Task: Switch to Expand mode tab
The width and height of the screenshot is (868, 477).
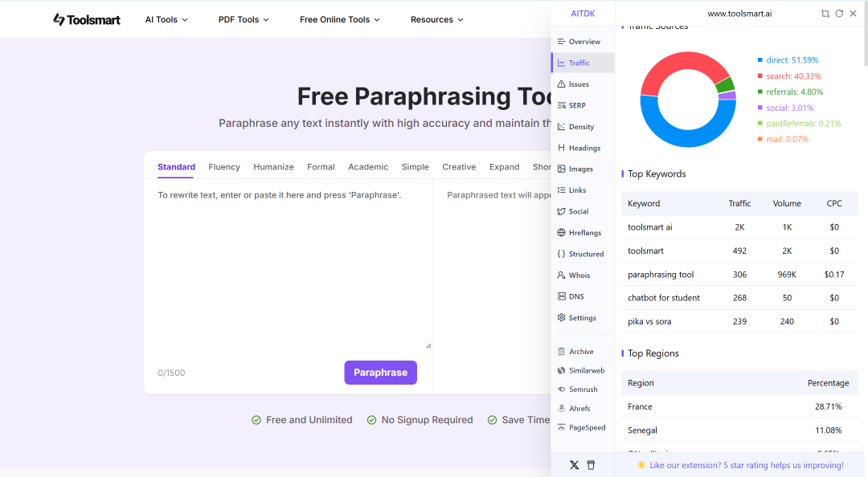Action: pos(504,166)
